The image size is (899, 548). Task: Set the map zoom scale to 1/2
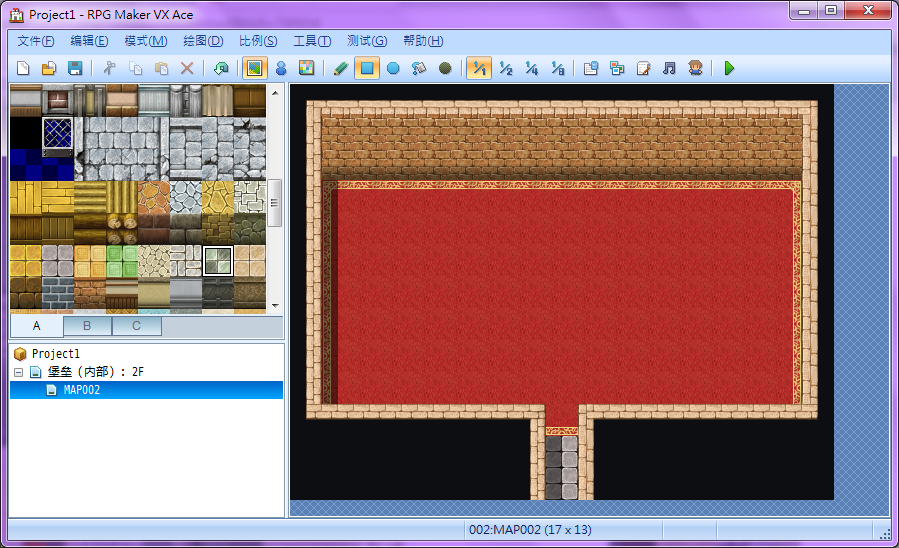point(505,68)
